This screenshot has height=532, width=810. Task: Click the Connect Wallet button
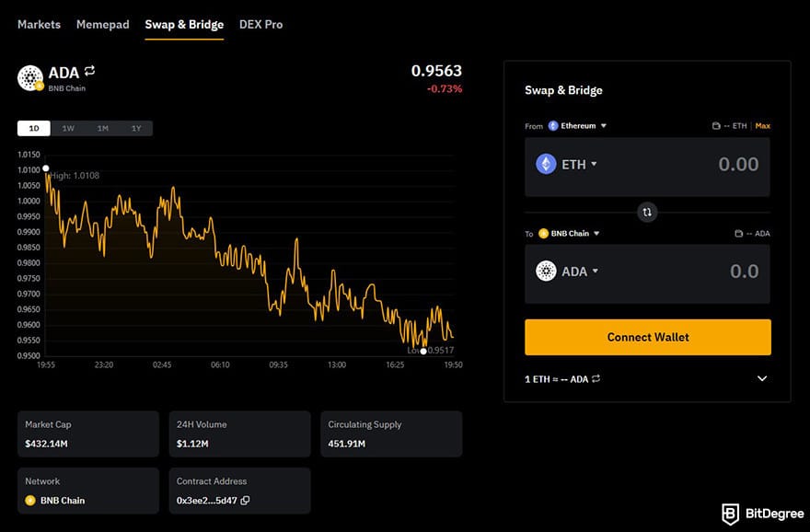pyautogui.click(x=648, y=337)
